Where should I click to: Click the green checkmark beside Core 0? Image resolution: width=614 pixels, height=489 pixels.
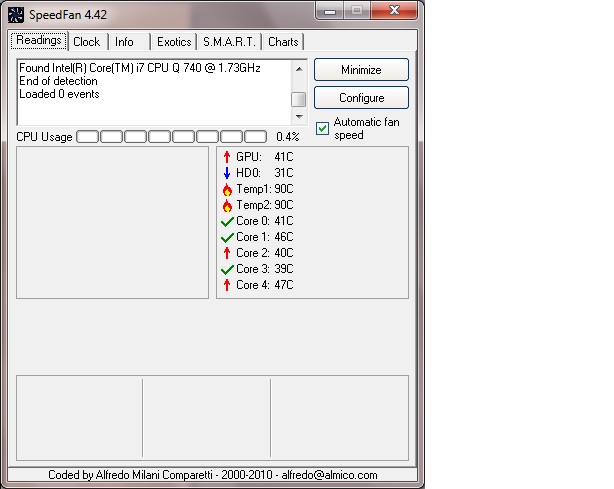pos(227,222)
